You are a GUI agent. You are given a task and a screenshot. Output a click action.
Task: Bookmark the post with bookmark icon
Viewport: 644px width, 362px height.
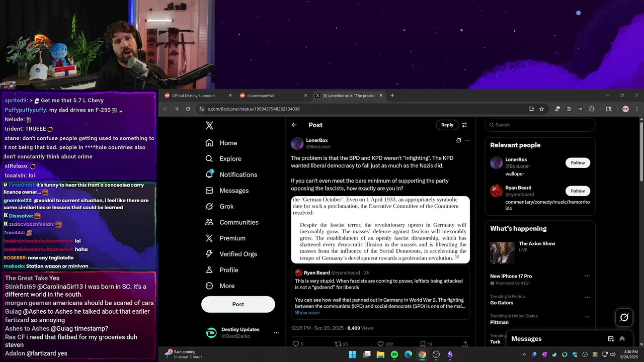[423, 344]
